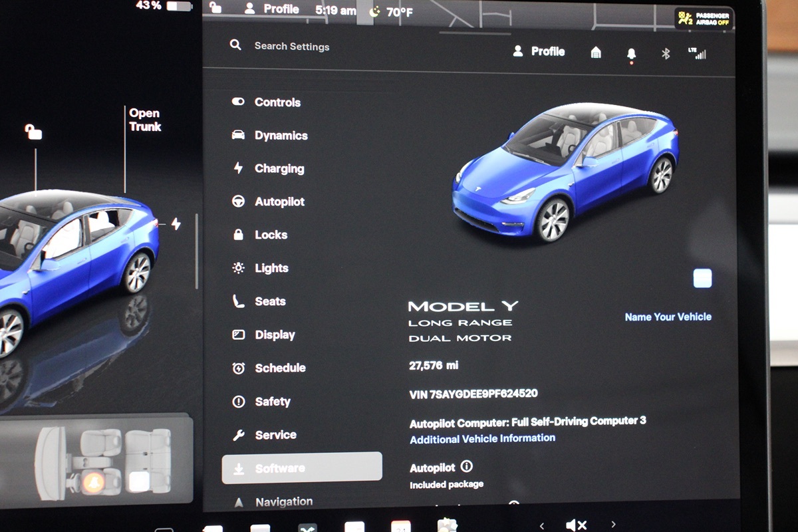This screenshot has height=532, width=798.
Task: Select the Software menu item
Action: (x=302, y=467)
